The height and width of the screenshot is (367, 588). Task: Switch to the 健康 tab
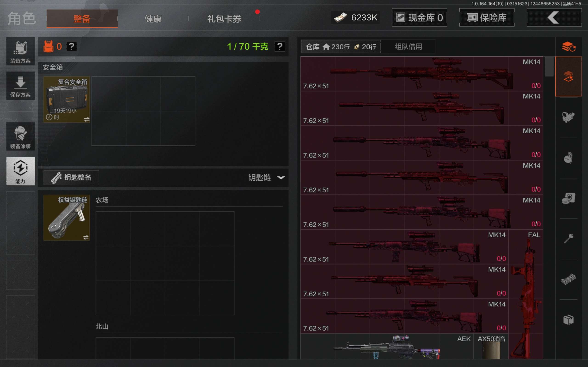153,19
